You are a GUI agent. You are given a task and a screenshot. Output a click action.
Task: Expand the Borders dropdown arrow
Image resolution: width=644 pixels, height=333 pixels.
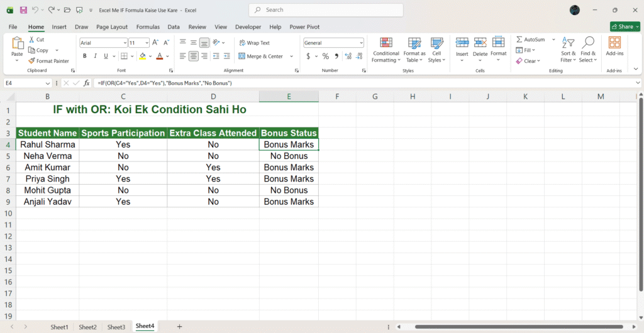pos(132,56)
